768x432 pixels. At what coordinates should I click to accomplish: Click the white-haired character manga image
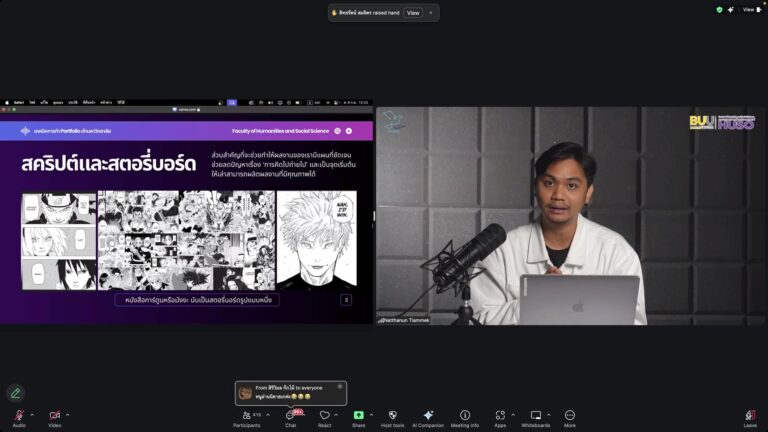pos(316,239)
